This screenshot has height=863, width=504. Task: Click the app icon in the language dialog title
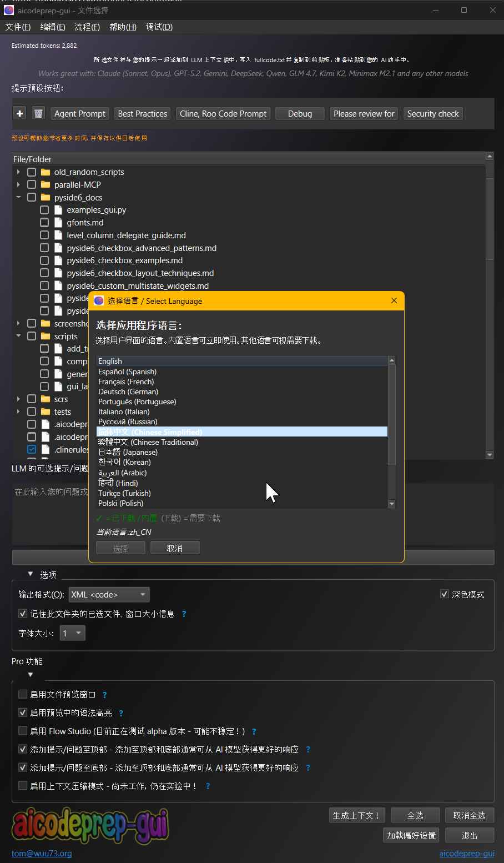click(x=99, y=300)
